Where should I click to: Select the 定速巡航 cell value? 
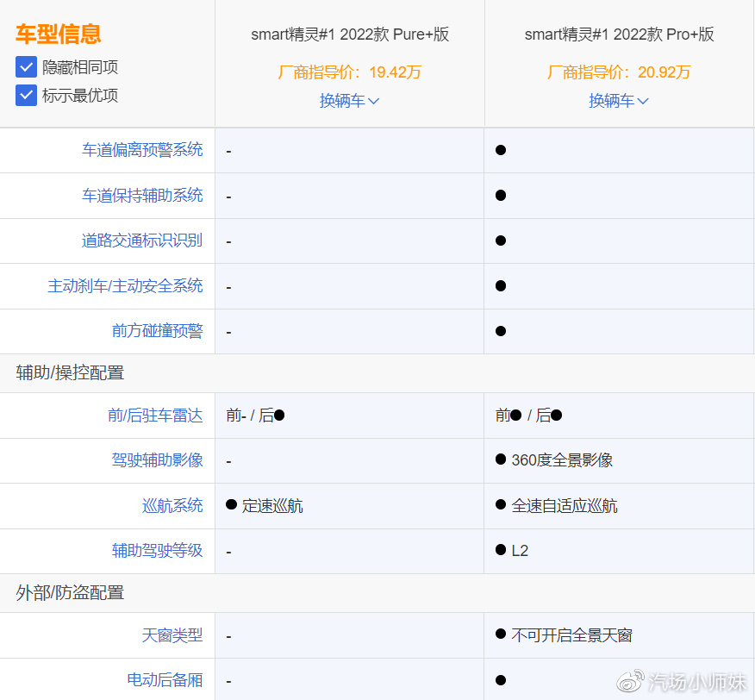tap(272, 506)
